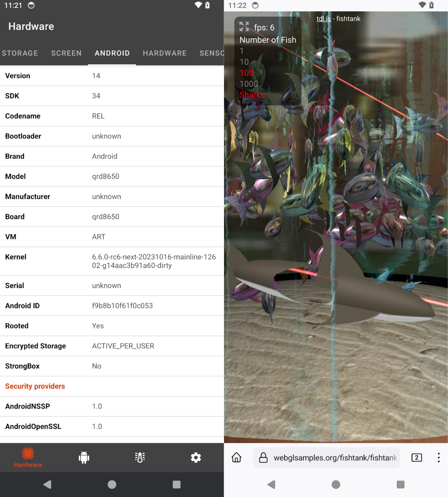448x497 pixels.
Task: Tap the fullscreen expand icon on the fishtank demo
Action: (x=244, y=27)
